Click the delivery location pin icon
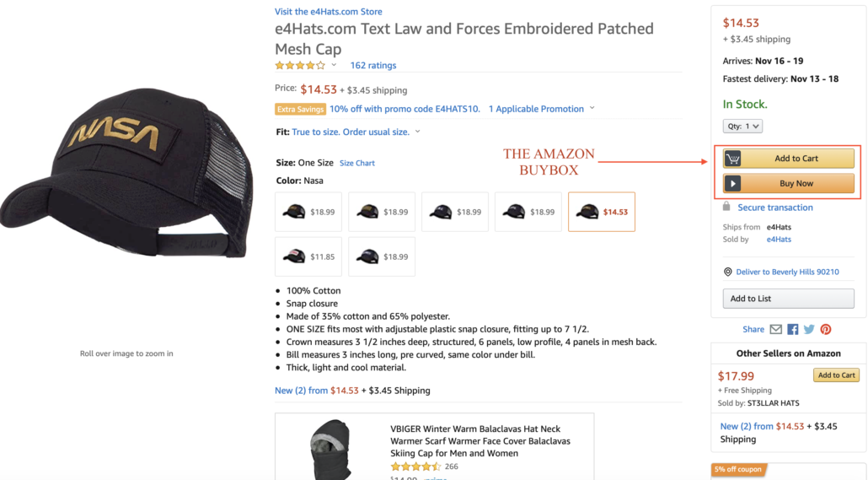The width and height of the screenshot is (868, 480). [728, 272]
